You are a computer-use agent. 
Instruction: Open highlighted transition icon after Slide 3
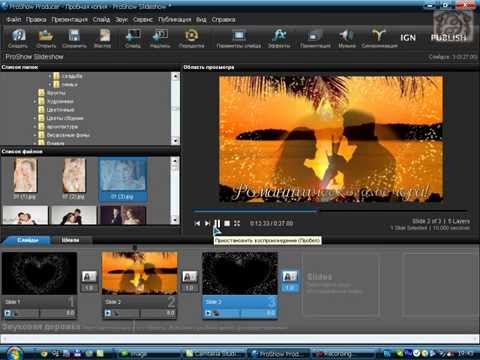tap(289, 276)
